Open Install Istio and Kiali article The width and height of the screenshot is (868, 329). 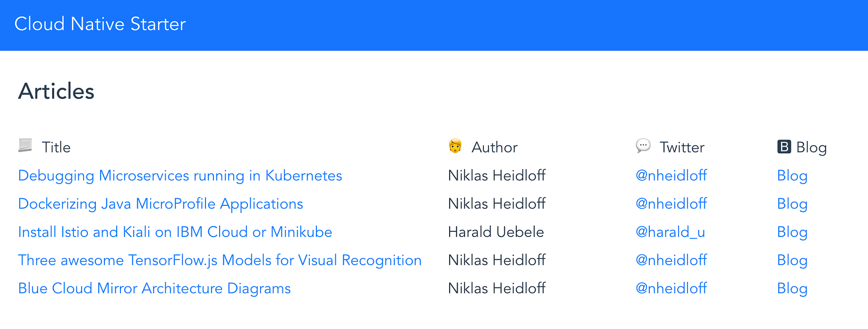[175, 232]
